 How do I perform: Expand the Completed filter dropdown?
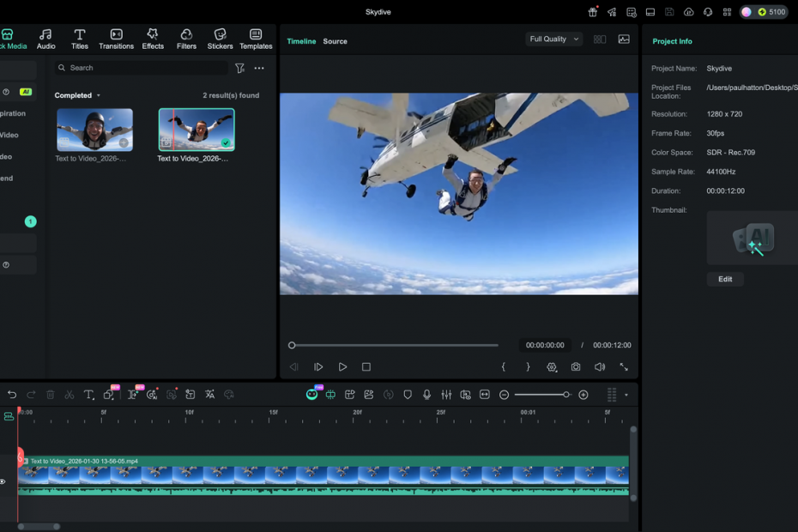pyautogui.click(x=78, y=95)
